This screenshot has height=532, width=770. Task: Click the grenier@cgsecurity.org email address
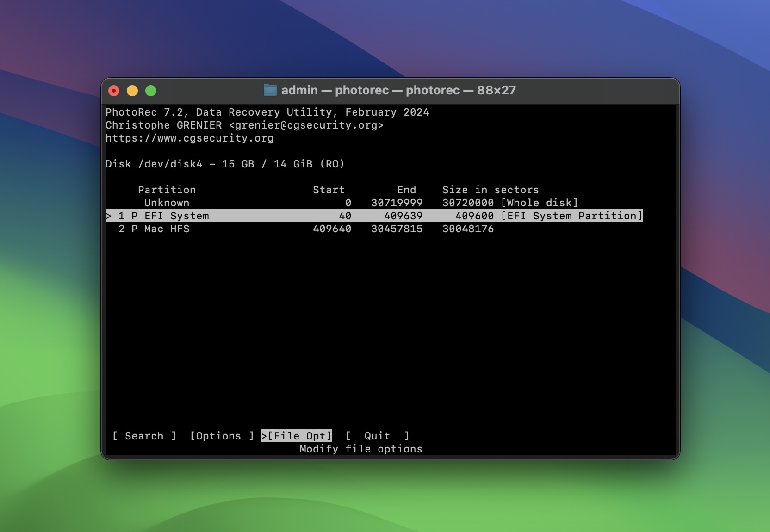pyautogui.click(x=306, y=125)
